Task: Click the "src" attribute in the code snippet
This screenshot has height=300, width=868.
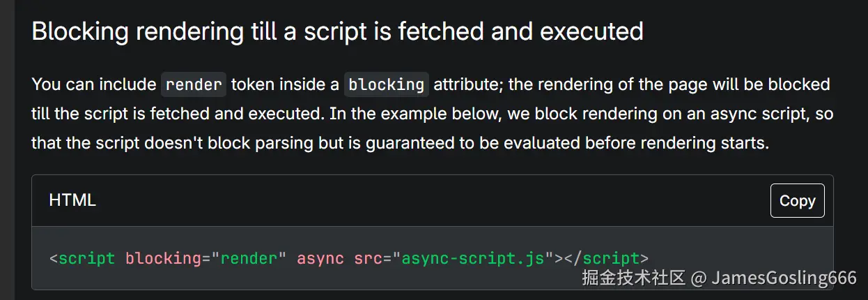Action: point(367,259)
